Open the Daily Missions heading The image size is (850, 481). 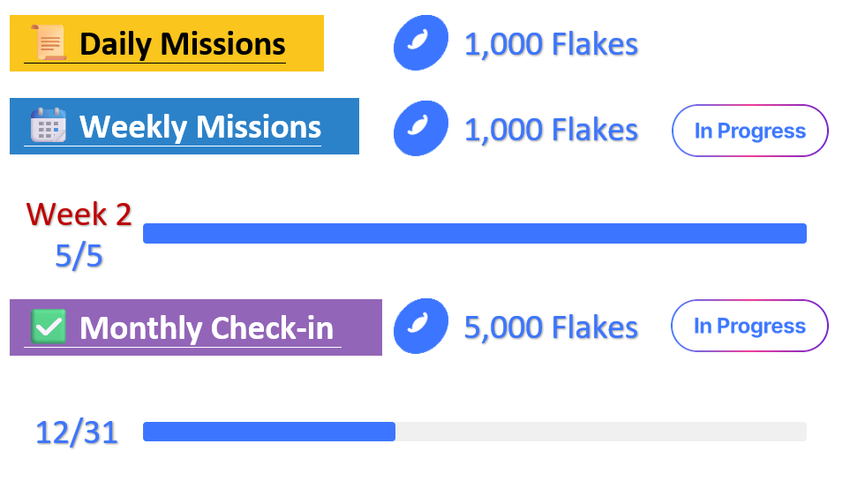point(182,44)
